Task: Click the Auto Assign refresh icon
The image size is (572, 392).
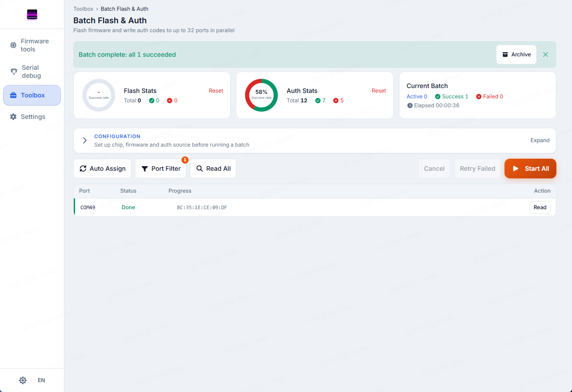Action: point(83,169)
